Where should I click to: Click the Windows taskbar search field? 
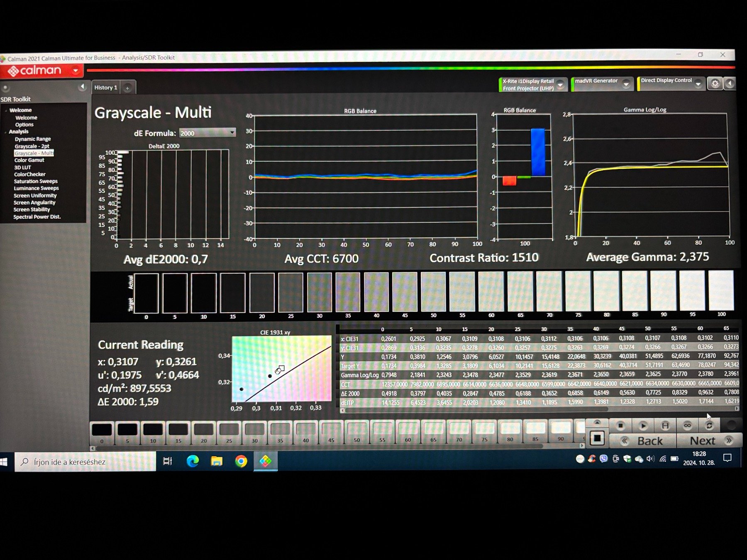(85, 462)
